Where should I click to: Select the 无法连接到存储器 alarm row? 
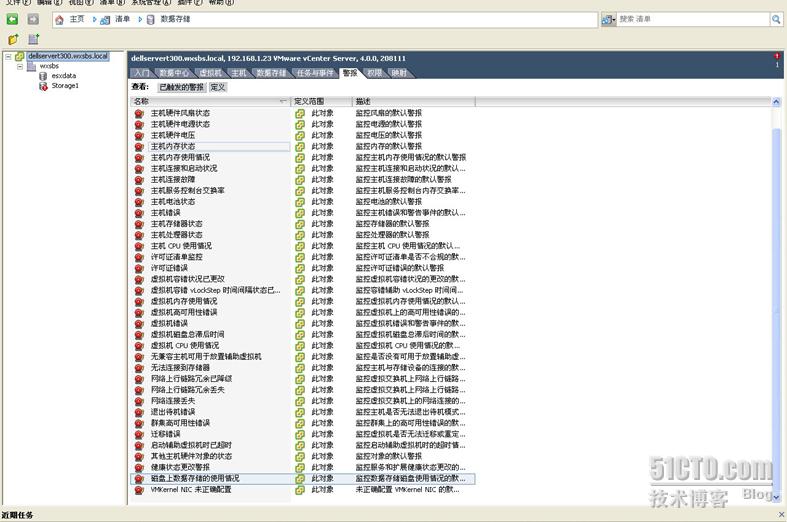point(302,368)
